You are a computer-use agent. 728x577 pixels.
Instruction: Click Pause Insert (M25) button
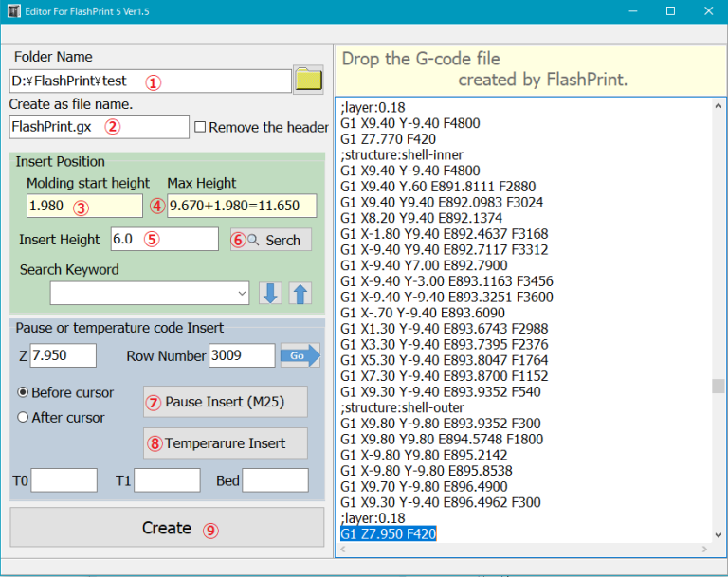coord(226,402)
